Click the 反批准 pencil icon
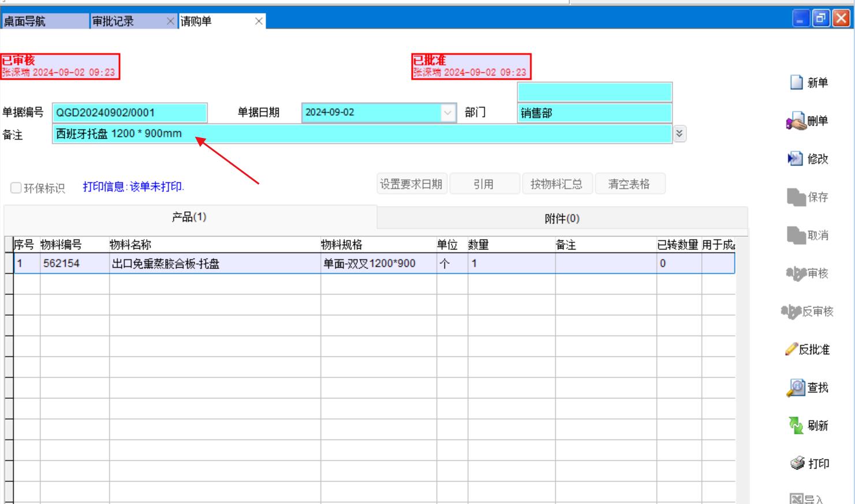855x504 pixels. (x=791, y=349)
